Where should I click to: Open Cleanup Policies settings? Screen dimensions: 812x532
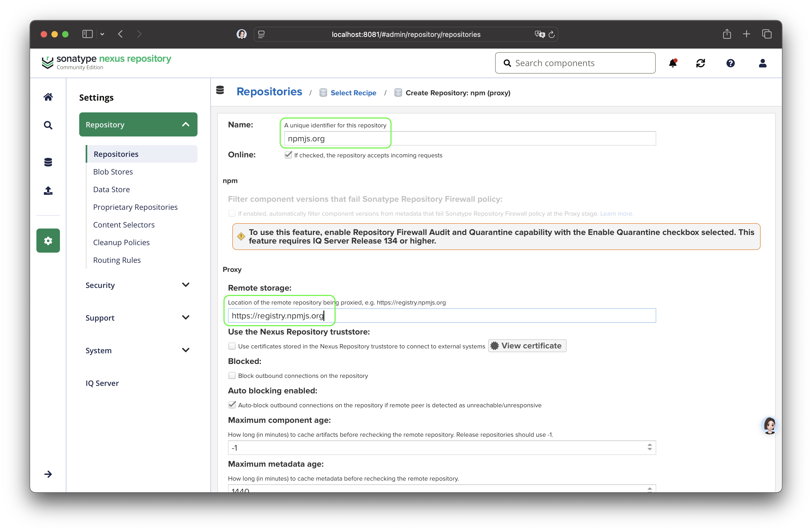point(122,242)
